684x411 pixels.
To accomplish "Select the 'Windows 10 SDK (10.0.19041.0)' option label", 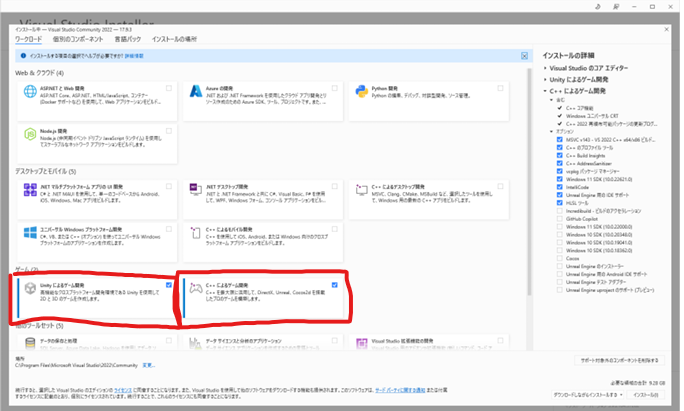I will point(599,243).
